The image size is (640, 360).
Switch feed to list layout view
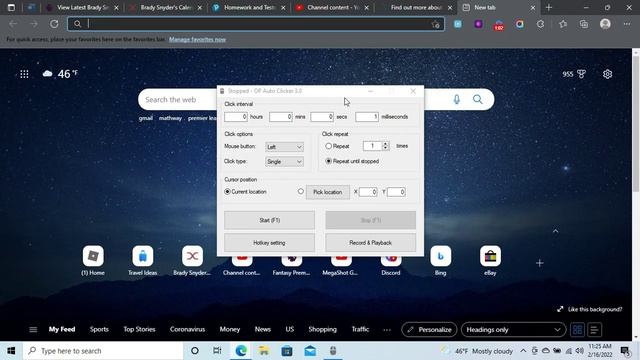click(594, 330)
